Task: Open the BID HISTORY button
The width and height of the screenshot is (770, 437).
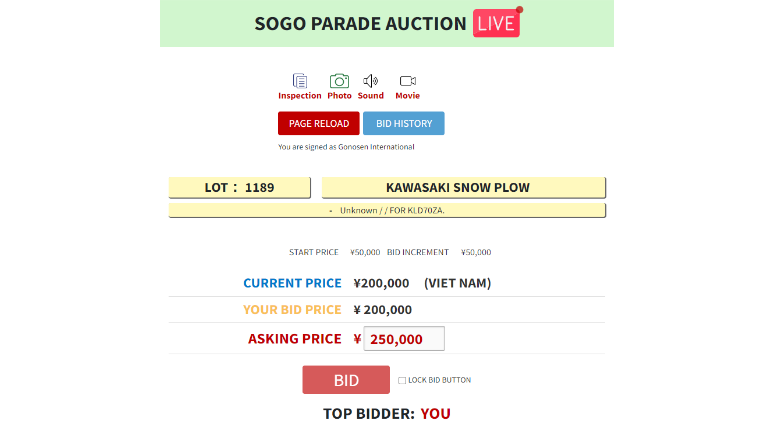Action: 404,123
